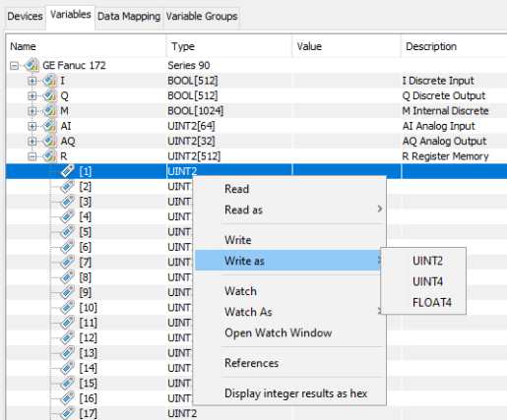The height and width of the screenshot is (420, 507).
Task: Open the Variable Groups tab
Action: pyautogui.click(x=202, y=16)
